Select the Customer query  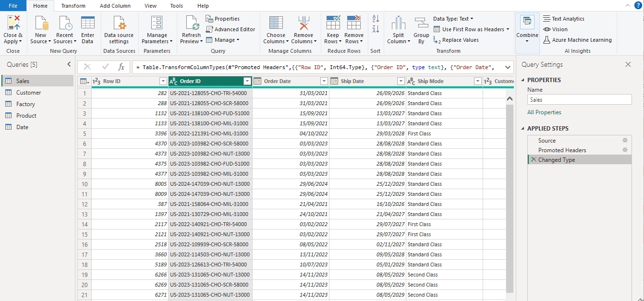[x=37, y=93]
